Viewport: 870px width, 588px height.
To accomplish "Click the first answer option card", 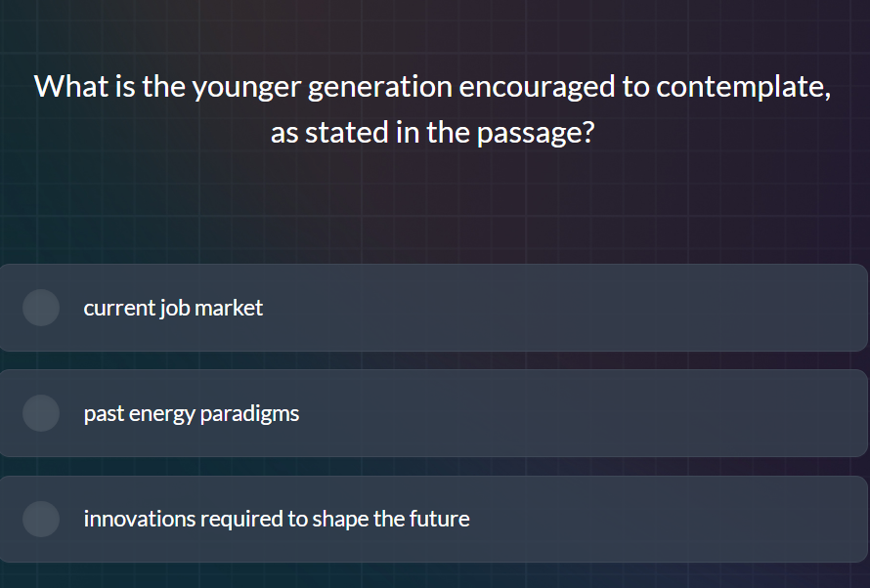I will coord(435,307).
